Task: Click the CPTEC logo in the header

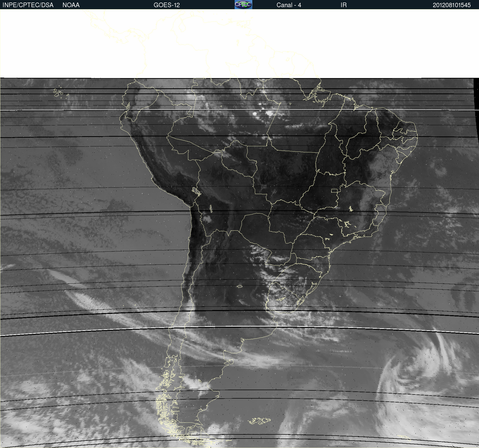Action: pos(243,5)
